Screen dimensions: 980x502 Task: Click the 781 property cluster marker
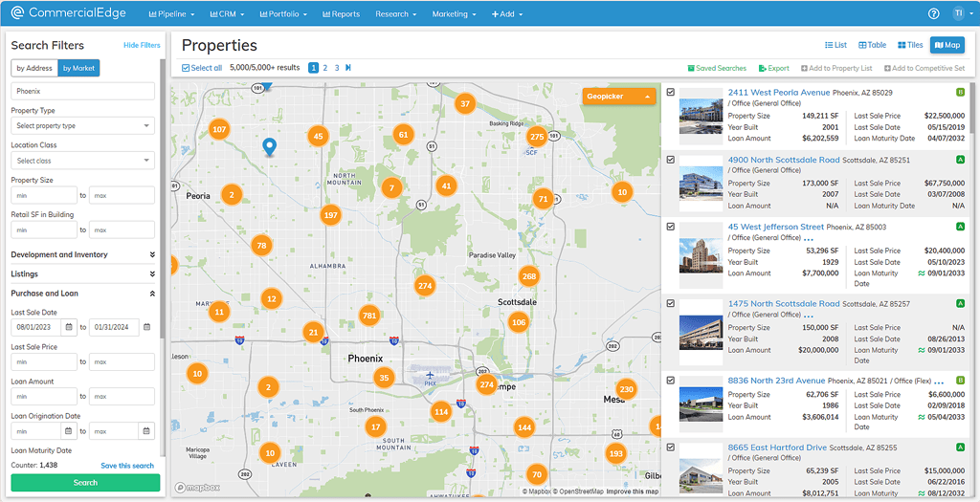pyautogui.click(x=369, y=316)
